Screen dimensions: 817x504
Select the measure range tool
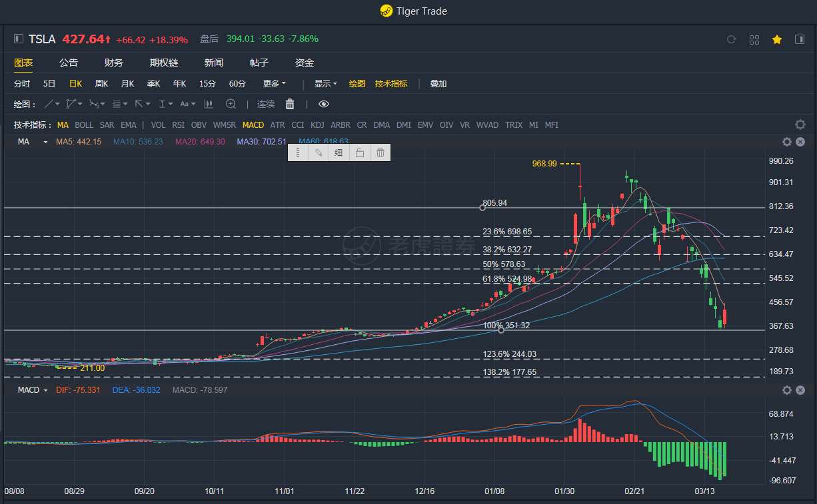pyautogui.click(x=162, y=104)
